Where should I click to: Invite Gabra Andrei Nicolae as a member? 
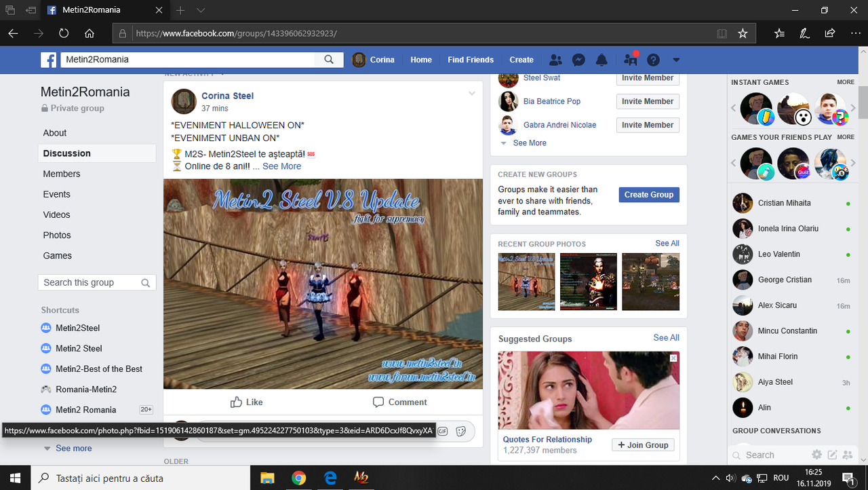coord(648,125)
